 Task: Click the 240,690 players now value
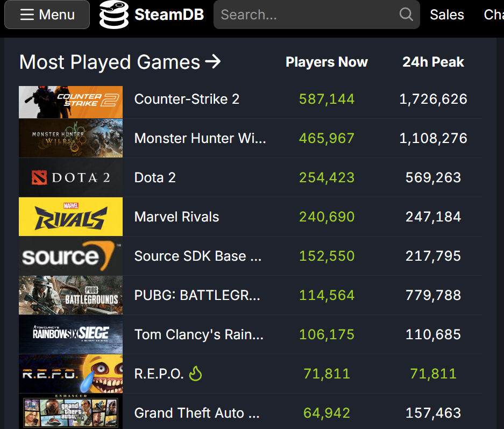(326, 217)
